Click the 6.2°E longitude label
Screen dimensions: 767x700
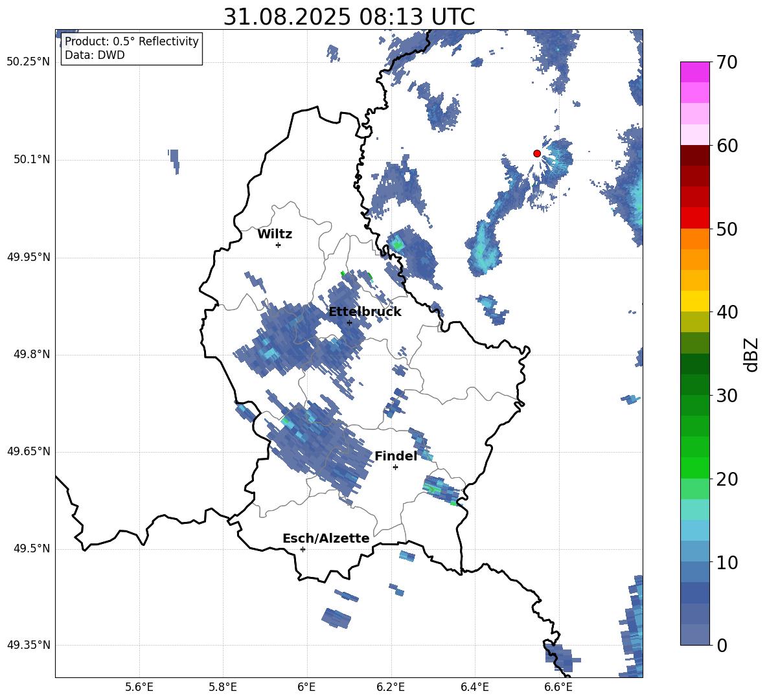tap(391, 687)
